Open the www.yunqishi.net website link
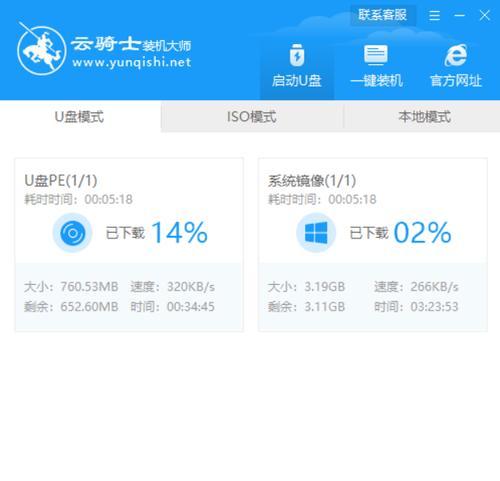Screen dimensions: 500x481 (x=131, y=63)
